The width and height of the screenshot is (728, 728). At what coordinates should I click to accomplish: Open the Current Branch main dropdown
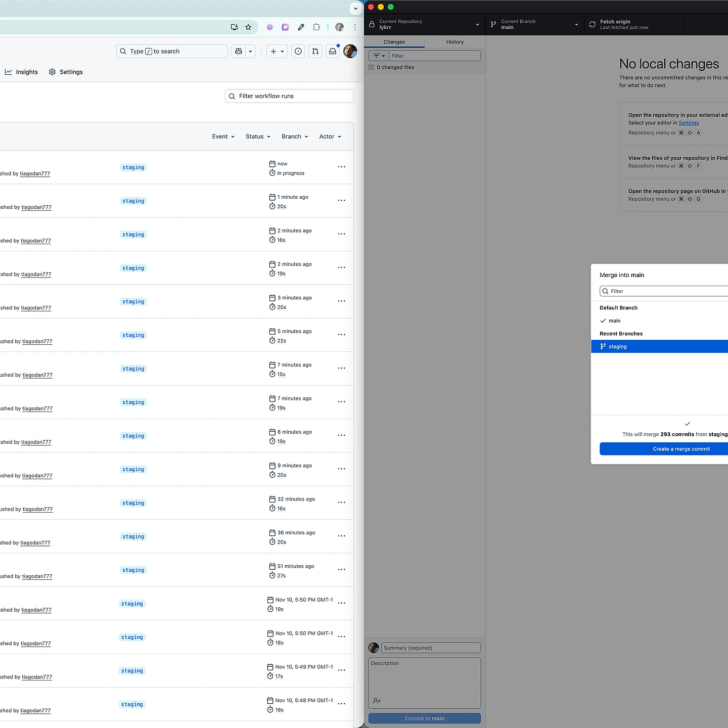tap(534, 24)
